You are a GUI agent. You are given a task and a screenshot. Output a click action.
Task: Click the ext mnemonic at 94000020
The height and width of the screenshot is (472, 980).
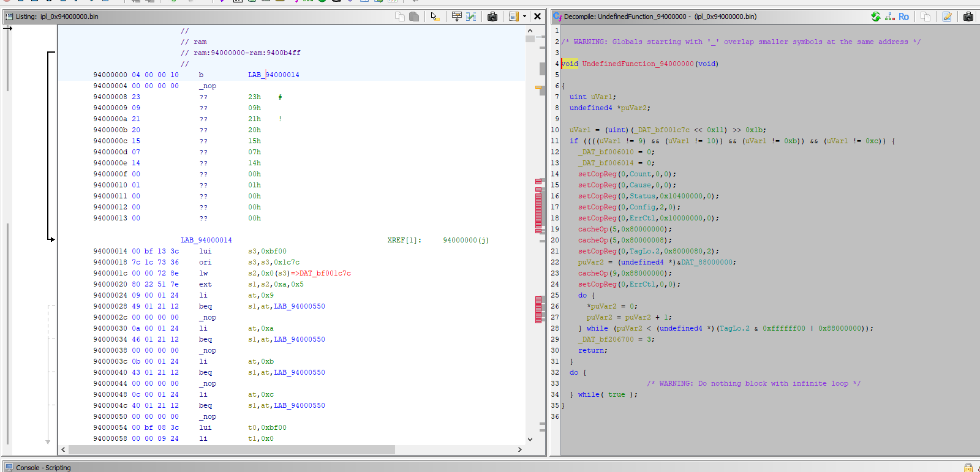point(205,284)
